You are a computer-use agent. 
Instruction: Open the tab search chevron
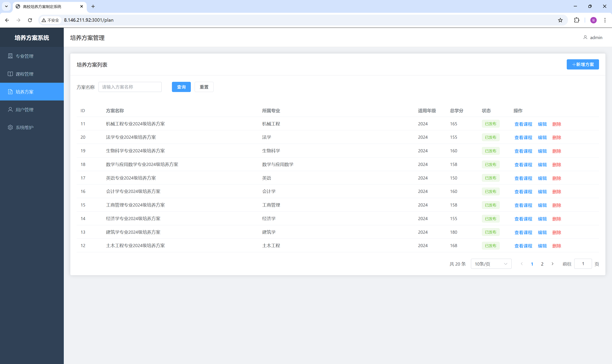point(6,6)
